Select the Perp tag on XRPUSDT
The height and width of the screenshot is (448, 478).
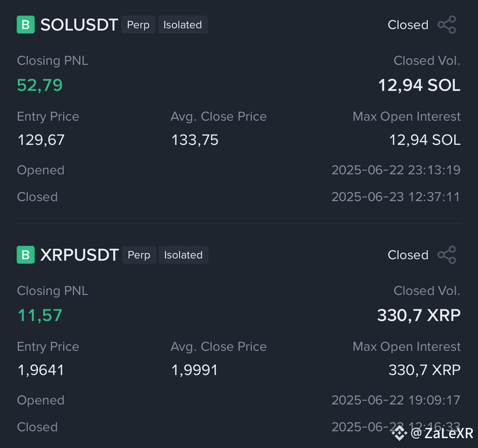point(139,255)
